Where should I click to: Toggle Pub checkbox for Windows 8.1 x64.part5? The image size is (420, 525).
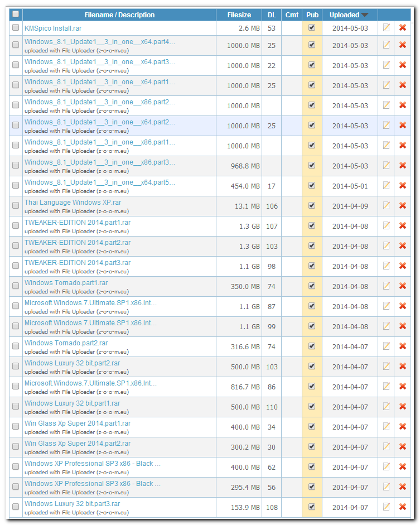(312, 185)
